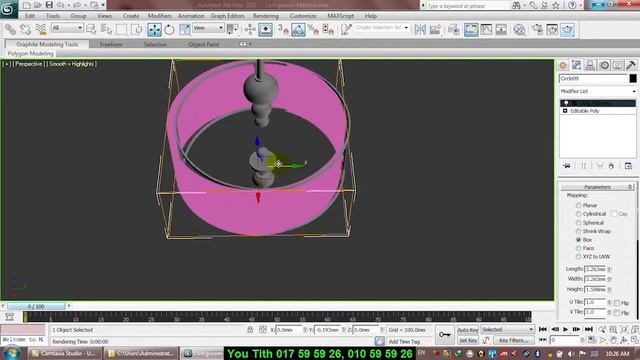Enable the Cap checkbox beside Cylindrical
This screenshot has height=360, width=640.
614,214
